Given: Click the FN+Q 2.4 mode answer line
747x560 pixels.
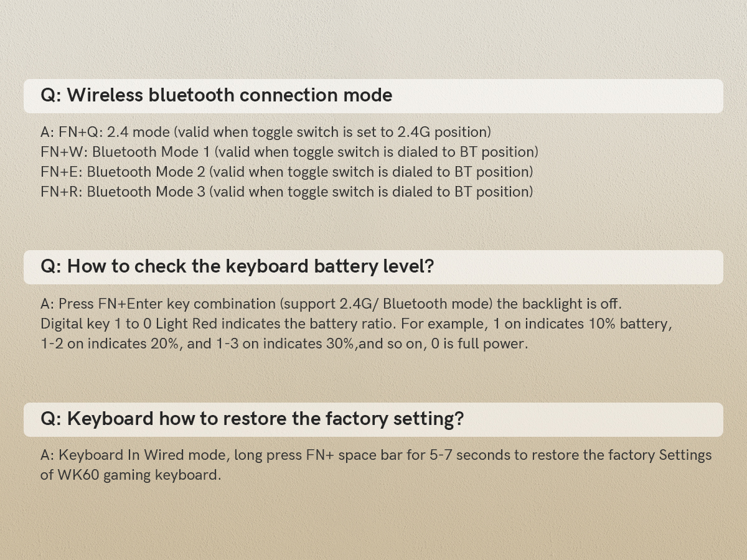Looking at the screenshot, I should (x=266, y=132).
